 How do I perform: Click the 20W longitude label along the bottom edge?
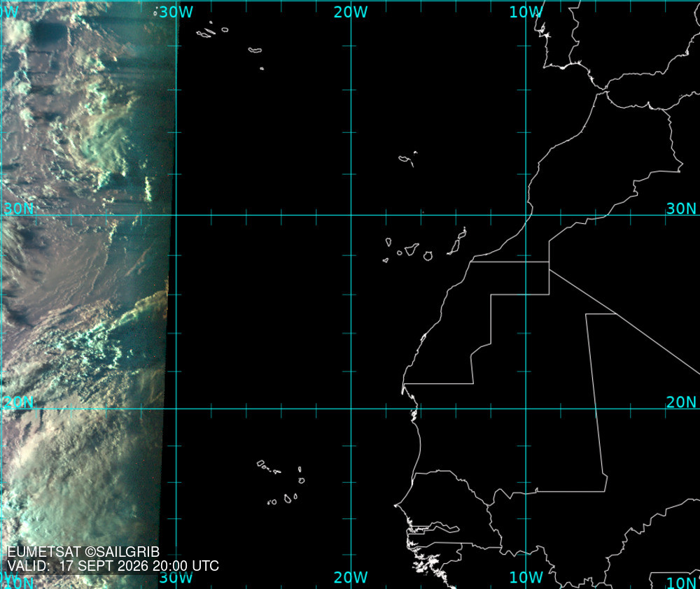pyautogui.click(x=351, y=577)
